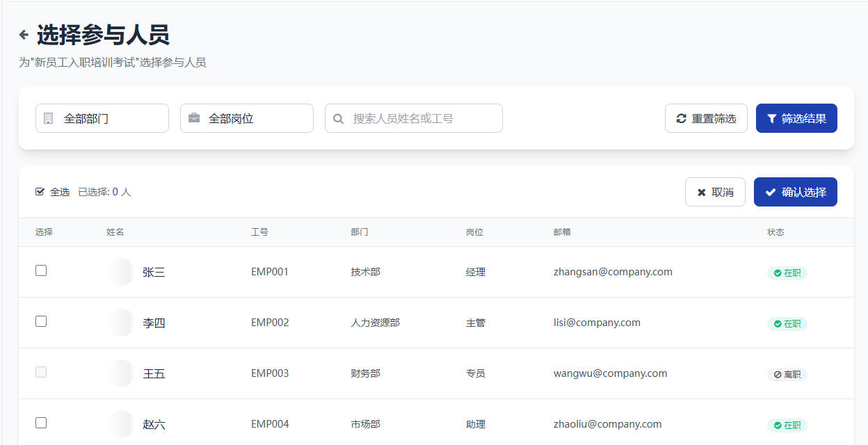Click the avatar of 赵六
Viewport: 868px width, 445px height.
[x=120, y=424]
